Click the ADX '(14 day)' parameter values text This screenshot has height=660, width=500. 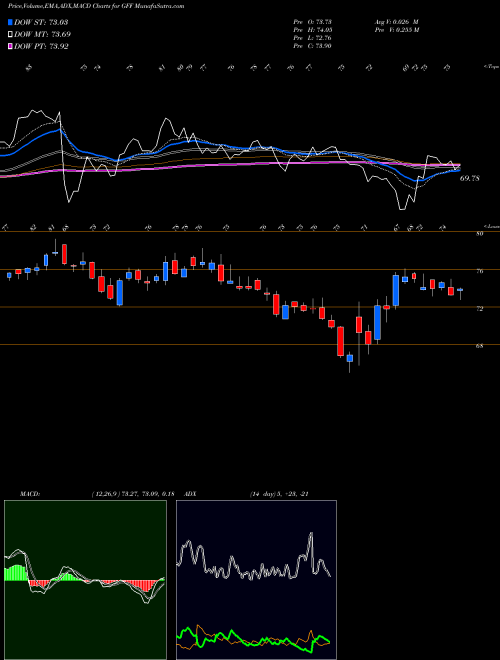point(279,494)
